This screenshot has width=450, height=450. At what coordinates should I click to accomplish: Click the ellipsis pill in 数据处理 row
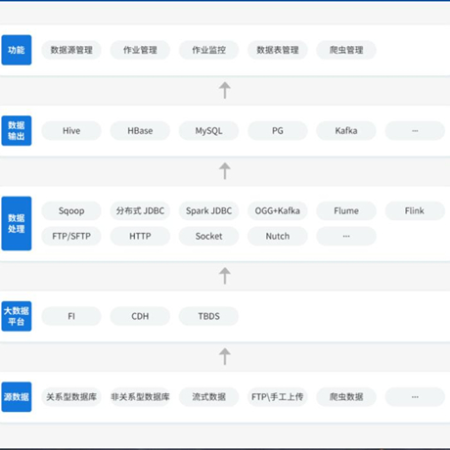point(346,236)
